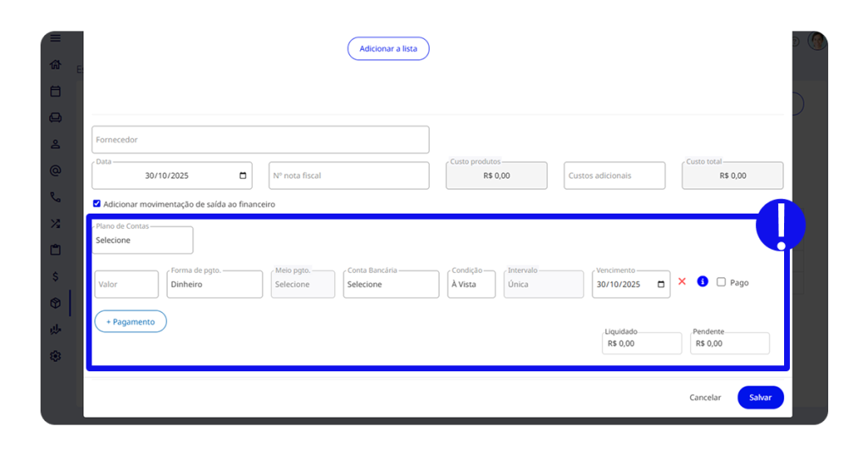Open the dollar sign financial icon
The image size is (868, 456).
click(x=55, y=276)
